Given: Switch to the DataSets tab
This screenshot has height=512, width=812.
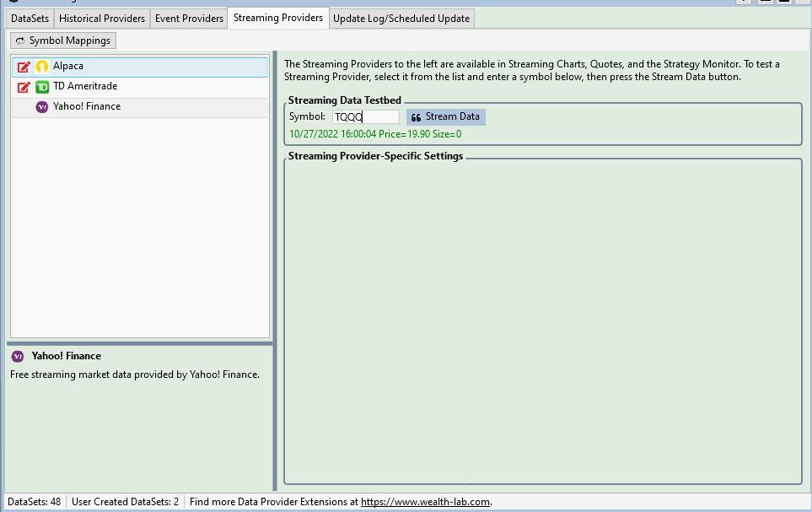Looking at the screenshot, I should click(x=30, y=19).
